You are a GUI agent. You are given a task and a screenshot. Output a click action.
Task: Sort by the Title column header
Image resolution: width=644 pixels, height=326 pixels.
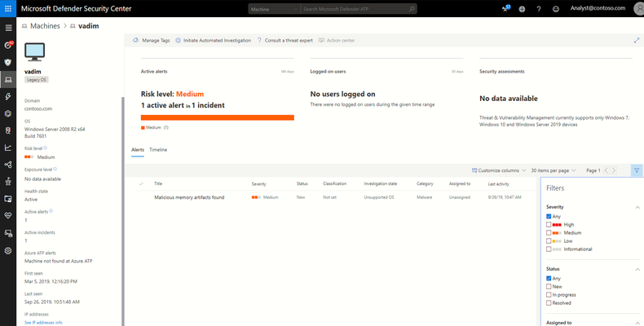point(158,183)
